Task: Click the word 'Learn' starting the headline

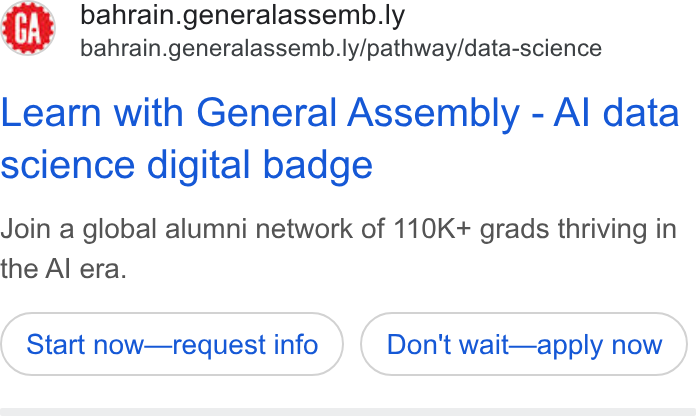Action: (x=51, y=113)
